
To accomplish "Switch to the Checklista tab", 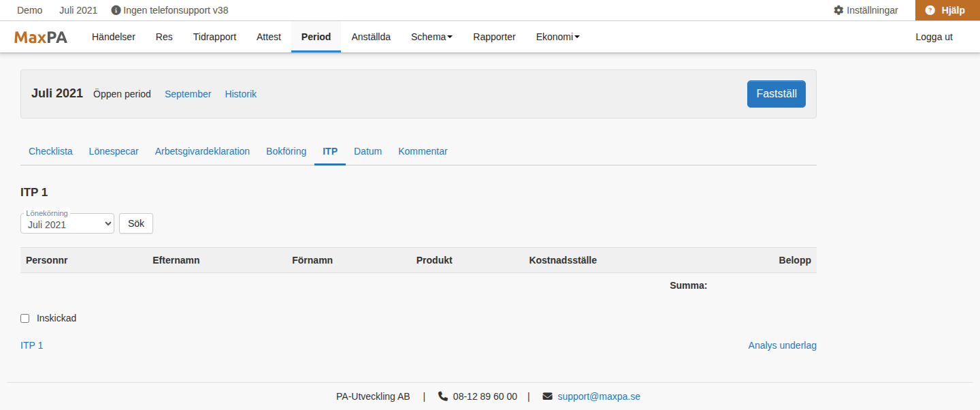I will (x=50, y=151).
